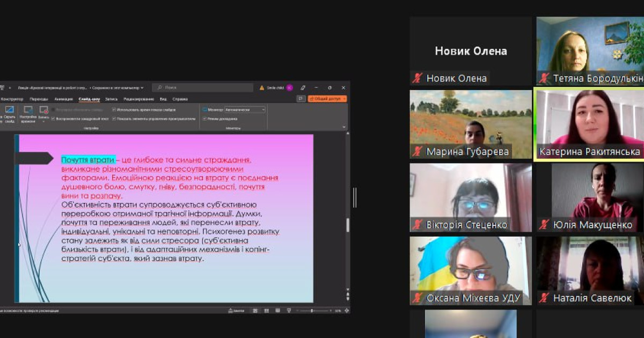
Task: Open the Transitions ribbon tab
Action: tap(39, 99)
